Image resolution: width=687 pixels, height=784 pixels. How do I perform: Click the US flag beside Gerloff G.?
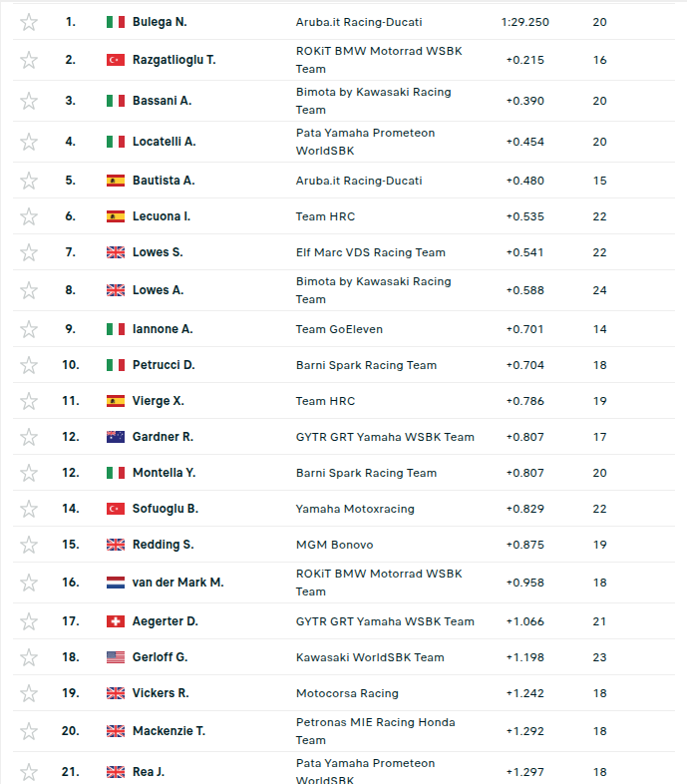tap(116, 657)
